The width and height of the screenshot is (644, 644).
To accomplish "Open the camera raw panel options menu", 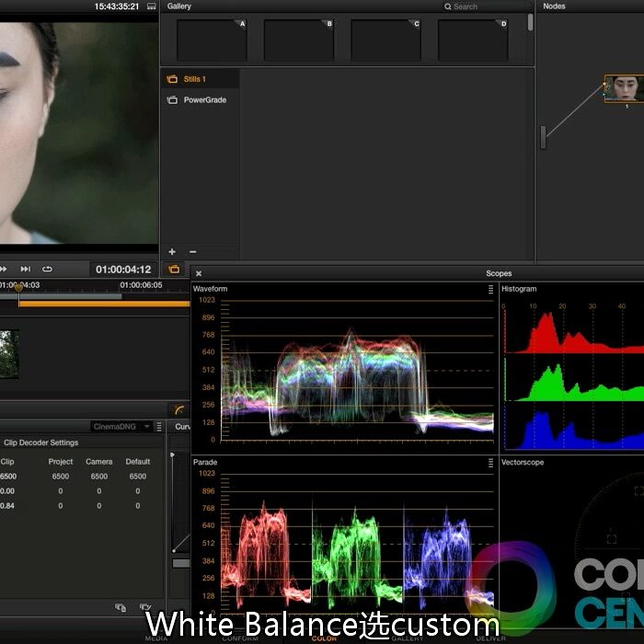I will [159, 427].
